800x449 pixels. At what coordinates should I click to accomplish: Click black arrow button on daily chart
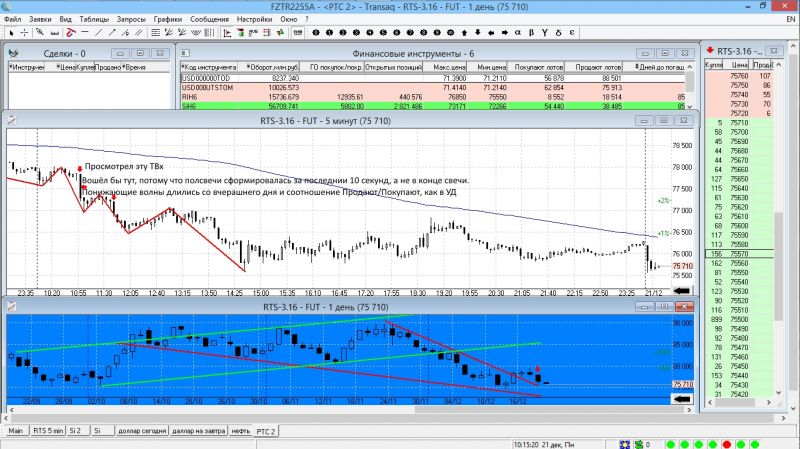[682, 399]
